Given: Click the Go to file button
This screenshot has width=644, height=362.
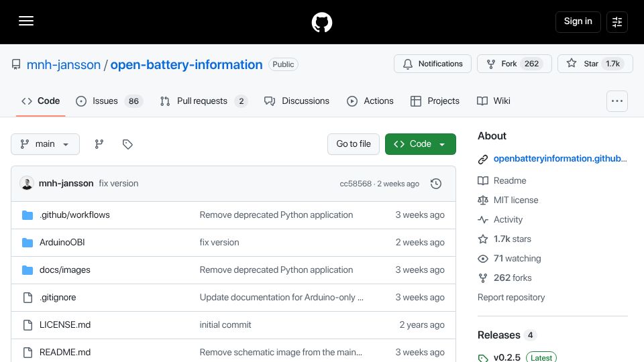Looking at the screenshot, I should pyautogui.click(x=354, y=144).
